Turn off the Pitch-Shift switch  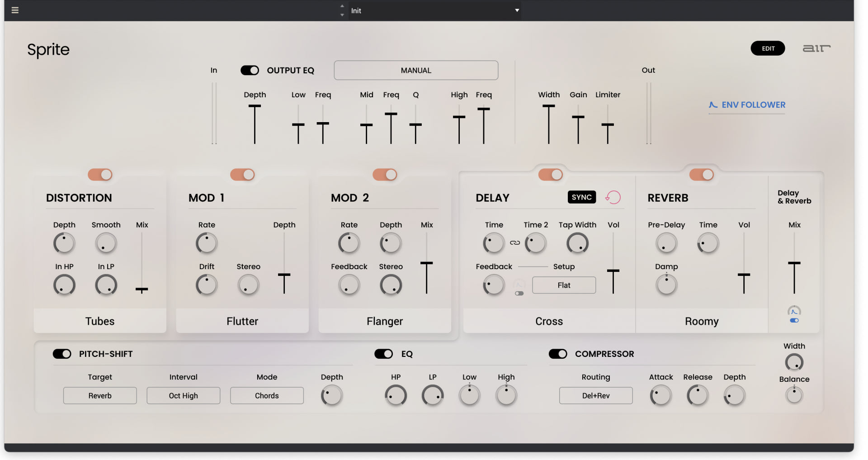coord(62,354)
